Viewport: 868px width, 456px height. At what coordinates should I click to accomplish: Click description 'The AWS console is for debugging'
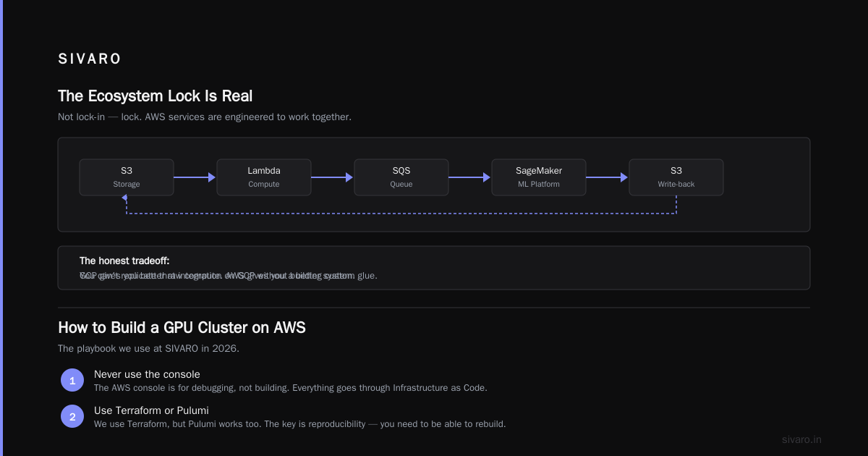(291, 388)
